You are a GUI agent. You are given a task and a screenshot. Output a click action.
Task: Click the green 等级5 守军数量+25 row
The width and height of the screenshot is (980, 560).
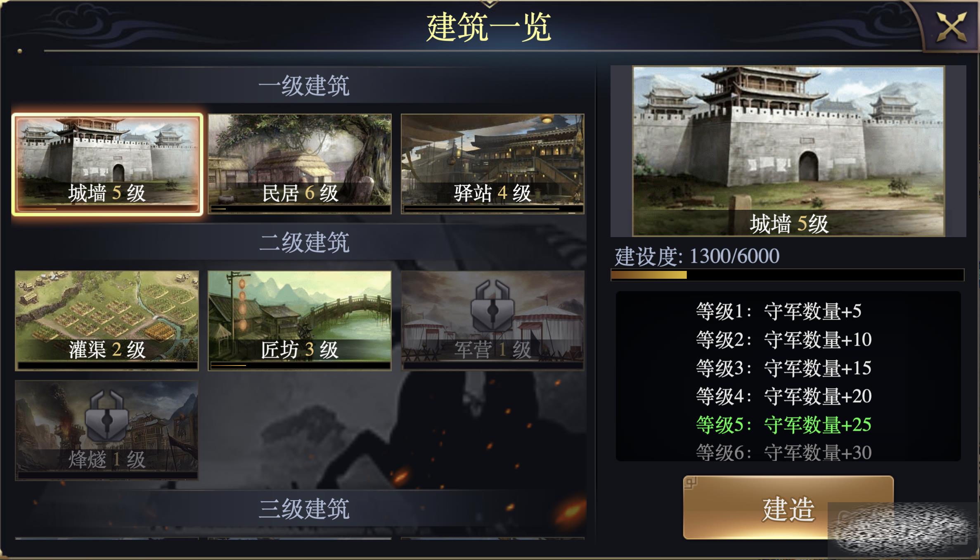[x=784, y=425]
